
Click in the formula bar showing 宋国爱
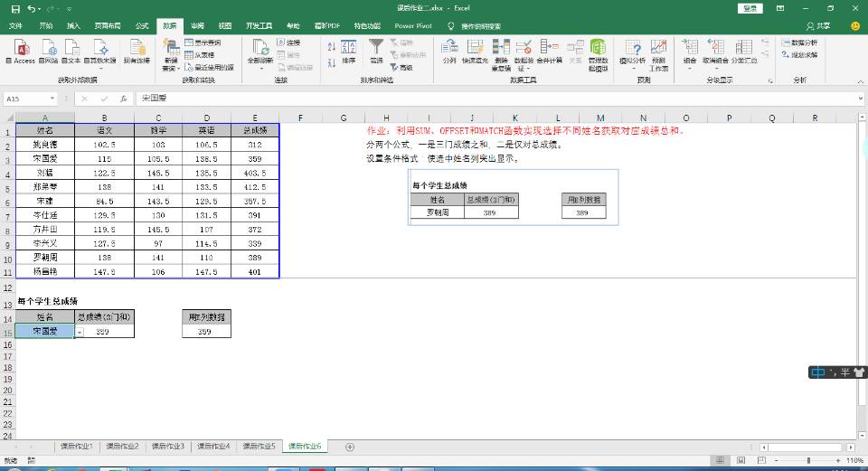coord(495,99)
